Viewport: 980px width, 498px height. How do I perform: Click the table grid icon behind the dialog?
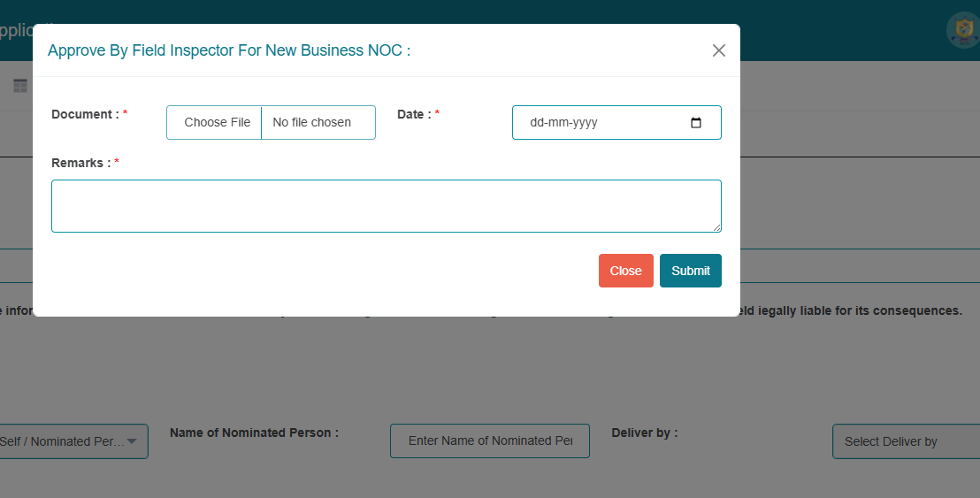(x=19, y=86)
